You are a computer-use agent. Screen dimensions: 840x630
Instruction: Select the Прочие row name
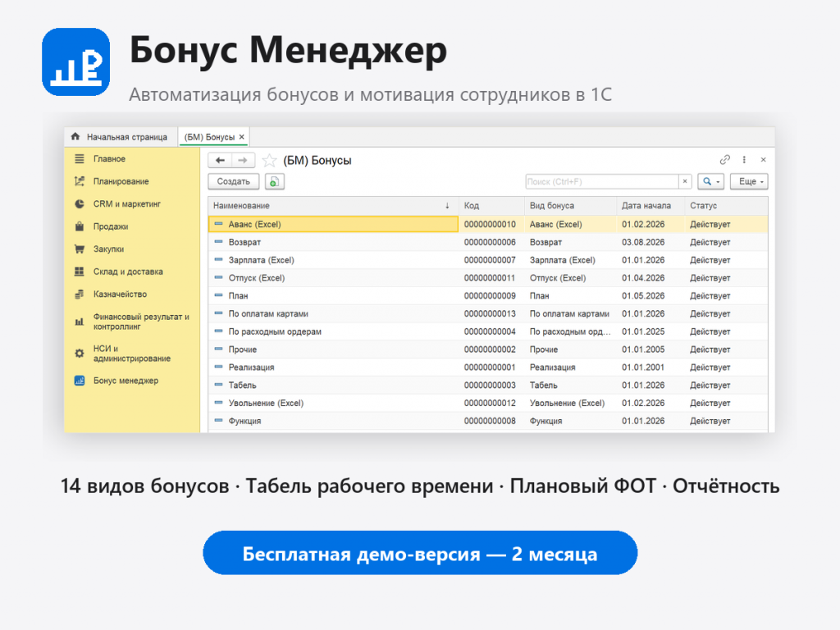(242, 349)
